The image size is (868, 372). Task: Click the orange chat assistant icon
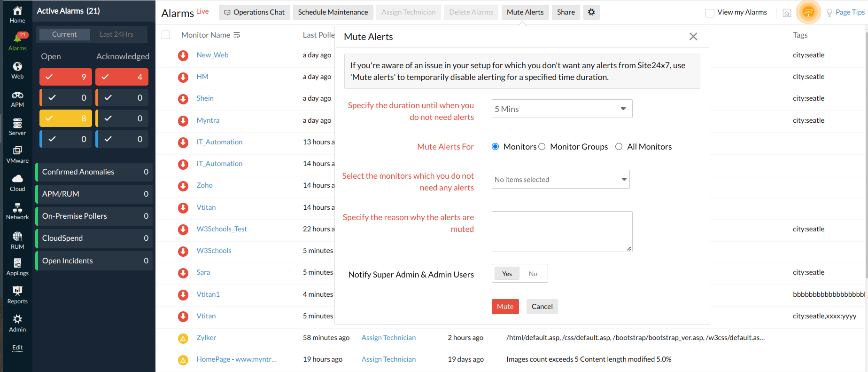click(x=808, y=13)
